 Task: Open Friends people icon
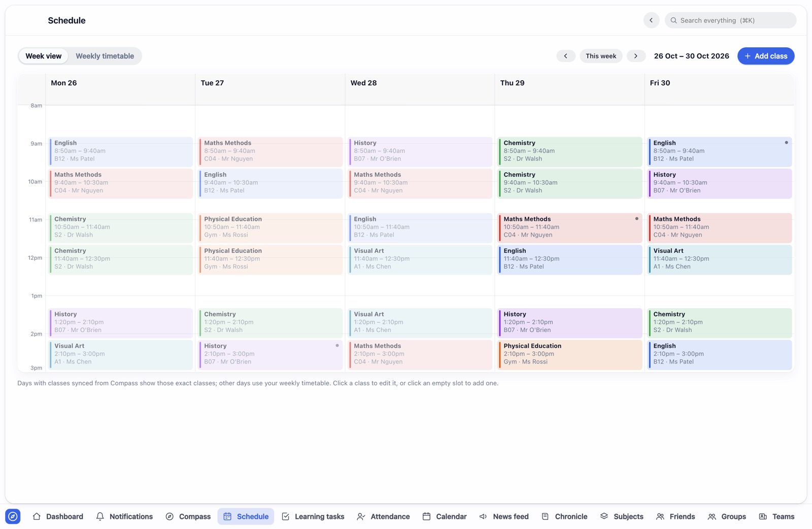(x=660, y=516)
